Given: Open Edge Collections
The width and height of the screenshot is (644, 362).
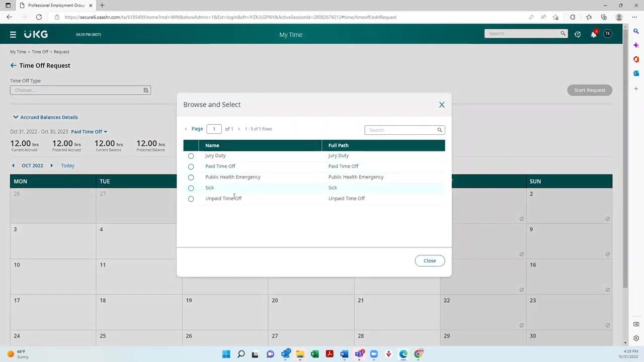Looking at the screenshot, I should coord(604,17).
